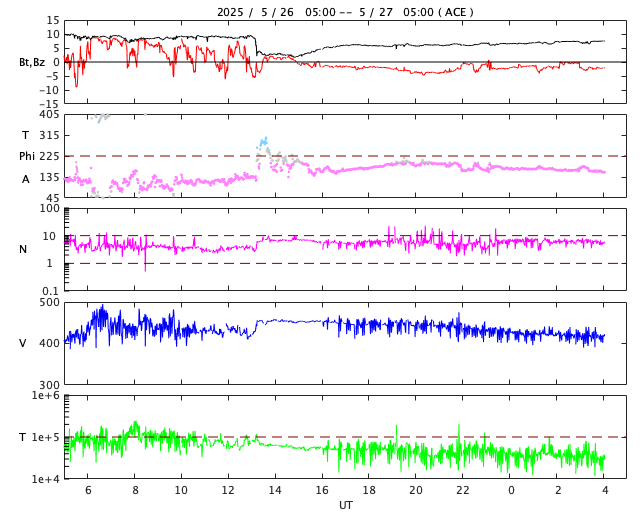Click the "135" tick label
The width and height of the screenshot is (640, 512).
coord(49,178)
